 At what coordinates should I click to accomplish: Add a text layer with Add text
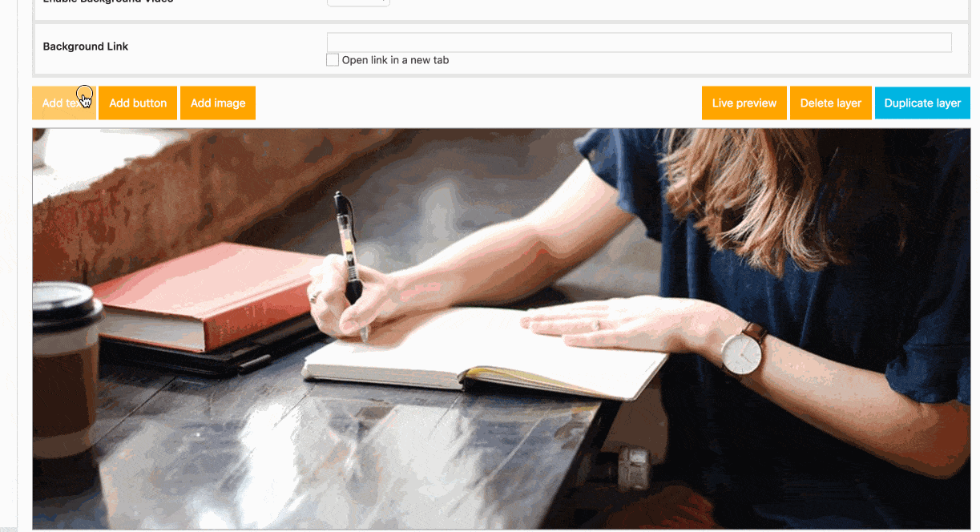point(64,103)
